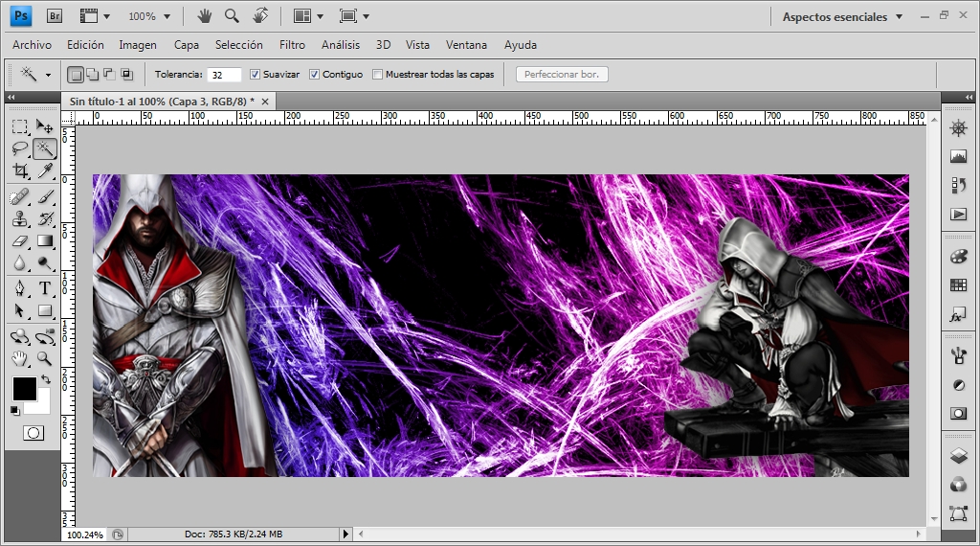The image size is (980, 546).
Task: Toggle Quick Mask mode
Action: coord(33,433)
